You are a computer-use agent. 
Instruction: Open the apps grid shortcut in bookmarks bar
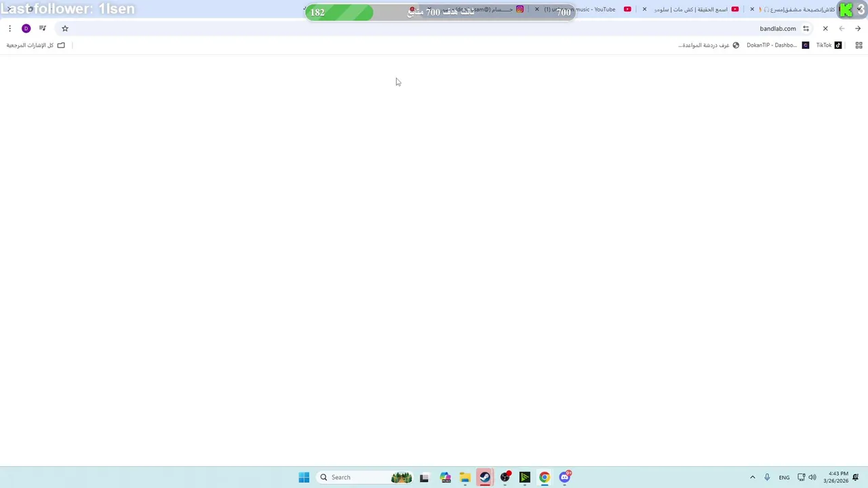coord(859,45)
